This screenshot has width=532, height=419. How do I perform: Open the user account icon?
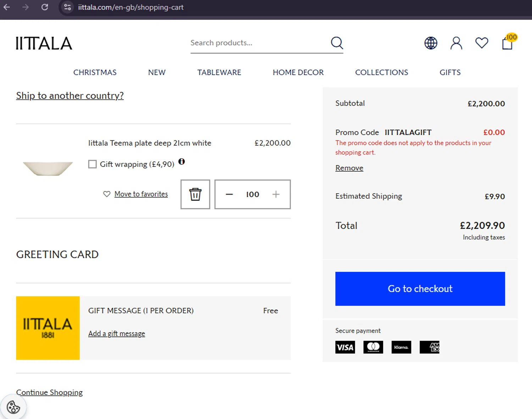click(456, 43)
